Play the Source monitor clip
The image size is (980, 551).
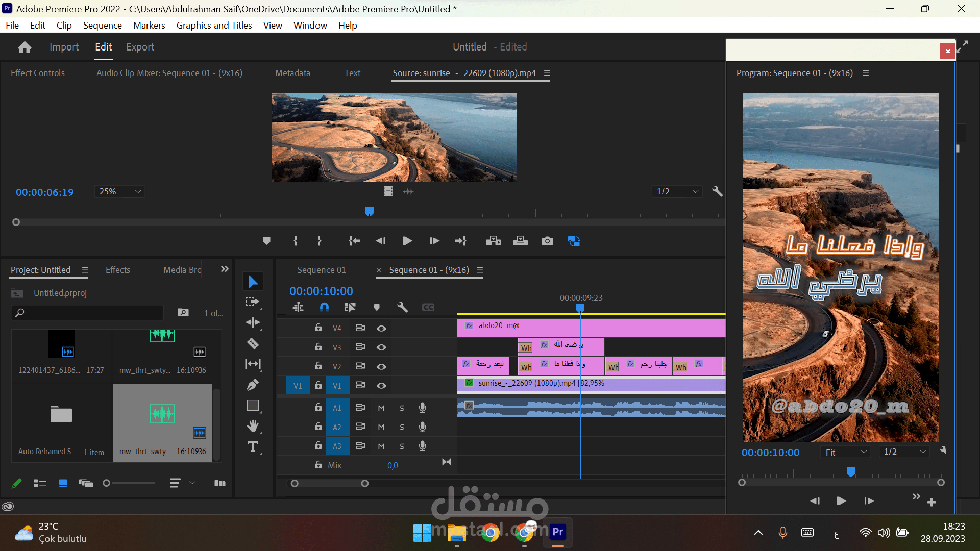[x=407, y=241]
